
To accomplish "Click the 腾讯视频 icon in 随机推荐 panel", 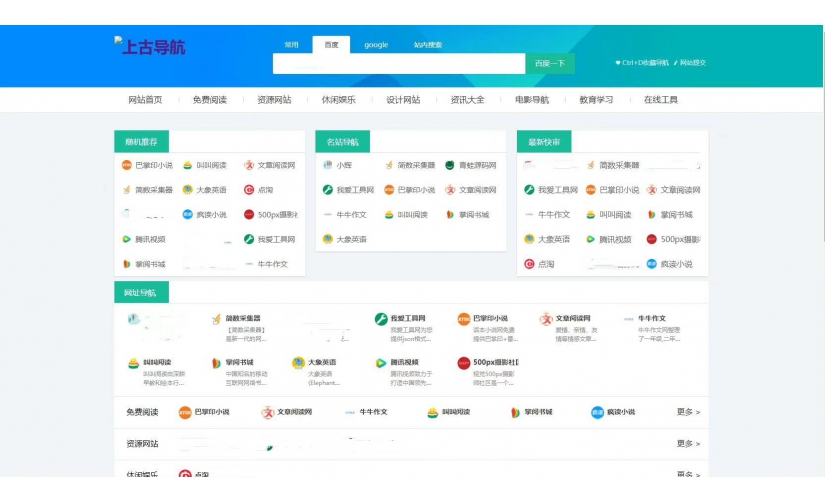I will tap(127, 239).
